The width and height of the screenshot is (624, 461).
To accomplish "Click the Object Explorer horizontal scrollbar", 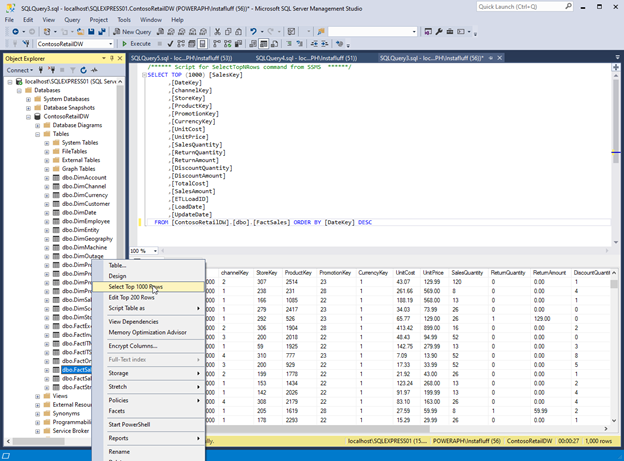I will (x=38, y=441).
